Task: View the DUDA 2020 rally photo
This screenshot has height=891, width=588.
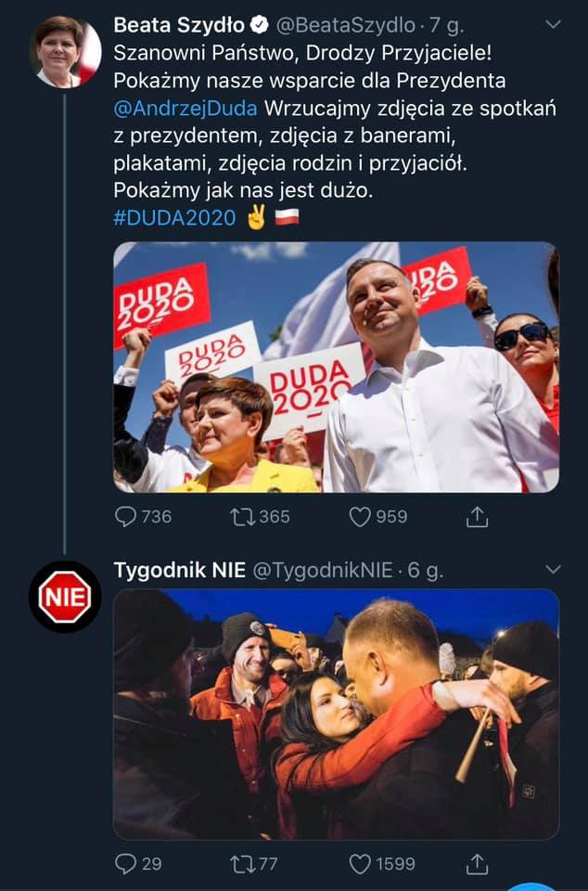Action: click(x=336, y=368)
